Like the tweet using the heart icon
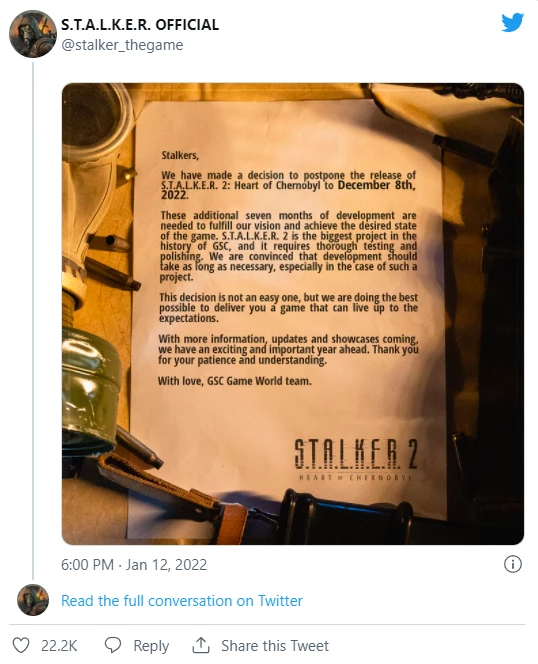This screenshot has height=664, width=538. pyautogui.click(x=21, y=645)
